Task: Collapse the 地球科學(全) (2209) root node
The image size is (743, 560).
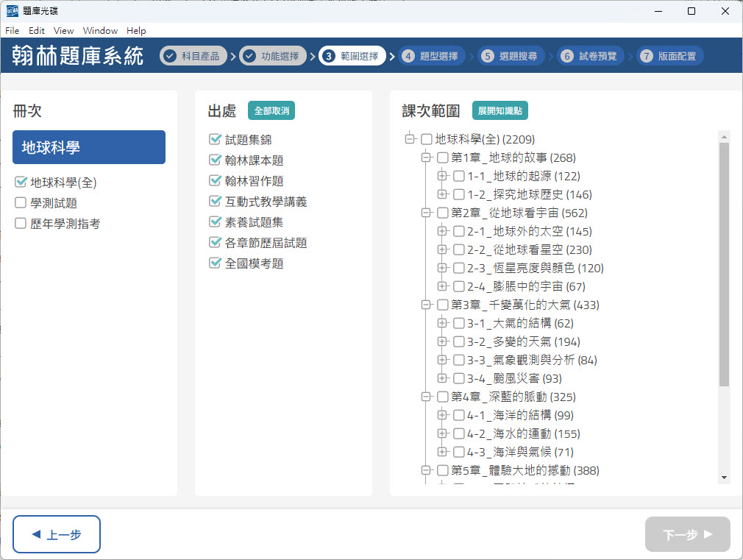Action: coord(410,139)
